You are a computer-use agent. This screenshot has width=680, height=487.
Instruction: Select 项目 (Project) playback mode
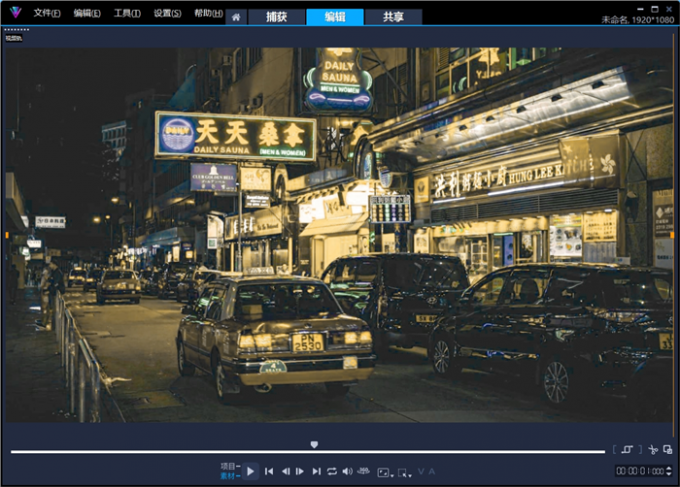[x=230, y=466]
